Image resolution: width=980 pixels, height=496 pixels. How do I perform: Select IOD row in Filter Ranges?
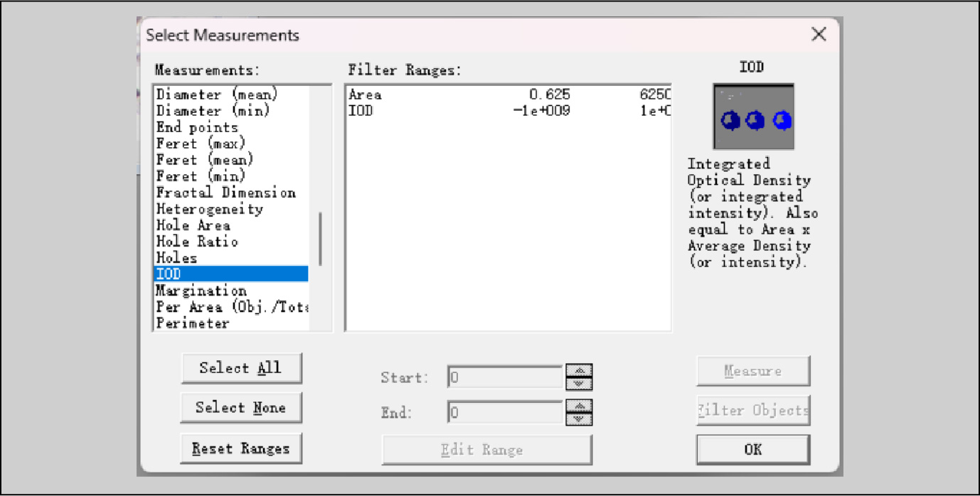[x=508, y=111]
